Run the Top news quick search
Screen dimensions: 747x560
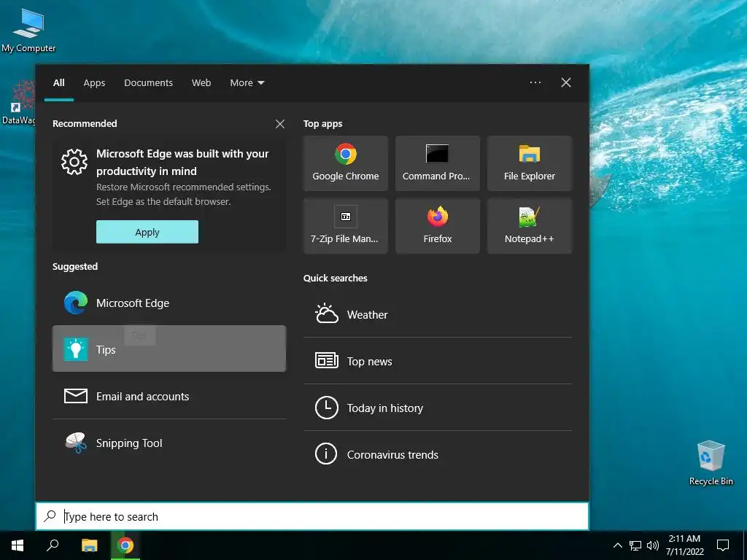tap(438, 361)
